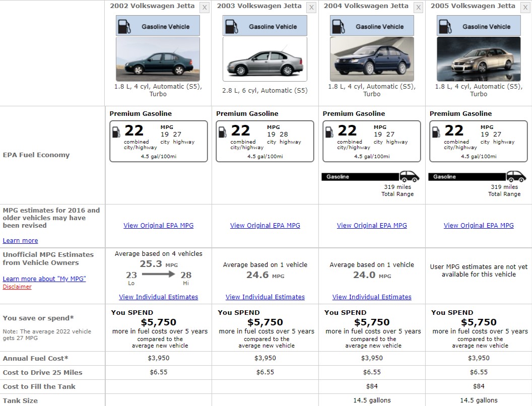Click fuel pump icon in 2003 Jetta MPG box
Image resolution: width=532 pixels, height=406 pixels.
223,132
